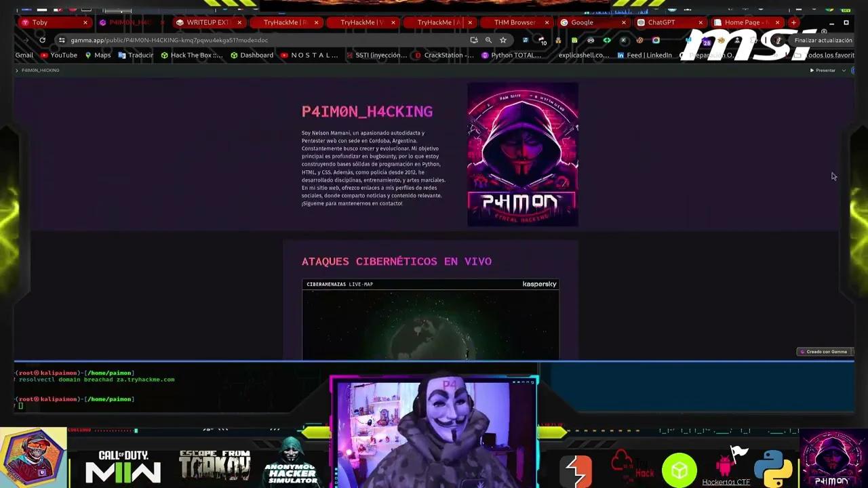The width and height of the screenshot is (868, 488).
Task: Close the Toby tab
Action: tap(85, 22)
